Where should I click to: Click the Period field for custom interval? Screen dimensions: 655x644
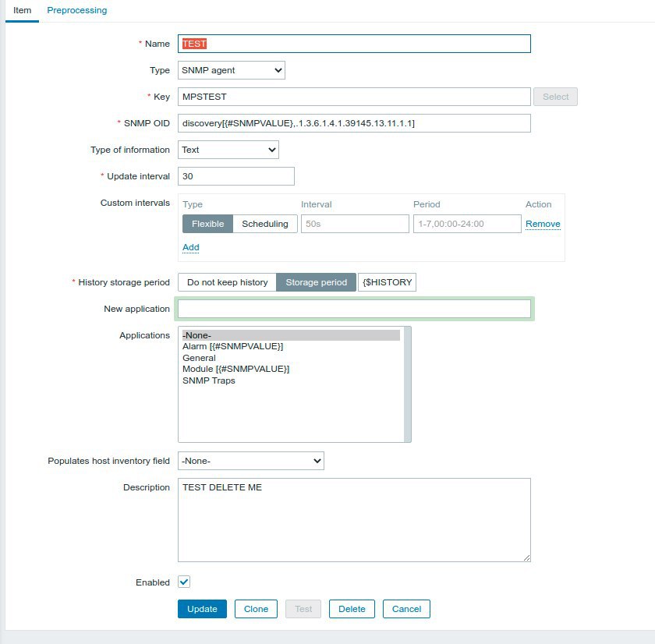click(x=467, y=224)
